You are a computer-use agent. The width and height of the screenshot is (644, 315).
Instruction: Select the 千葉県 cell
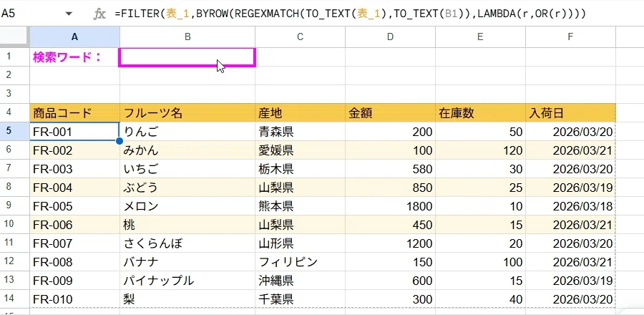coord(300,299)
